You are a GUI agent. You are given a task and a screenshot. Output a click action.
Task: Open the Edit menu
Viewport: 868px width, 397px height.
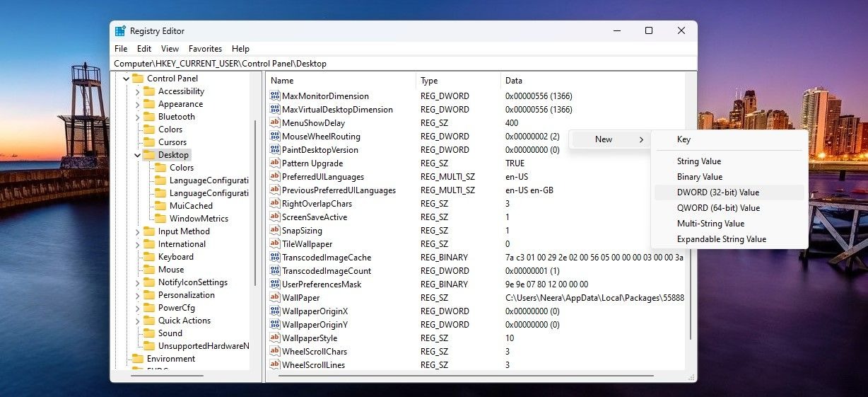(x=144, y=49)
